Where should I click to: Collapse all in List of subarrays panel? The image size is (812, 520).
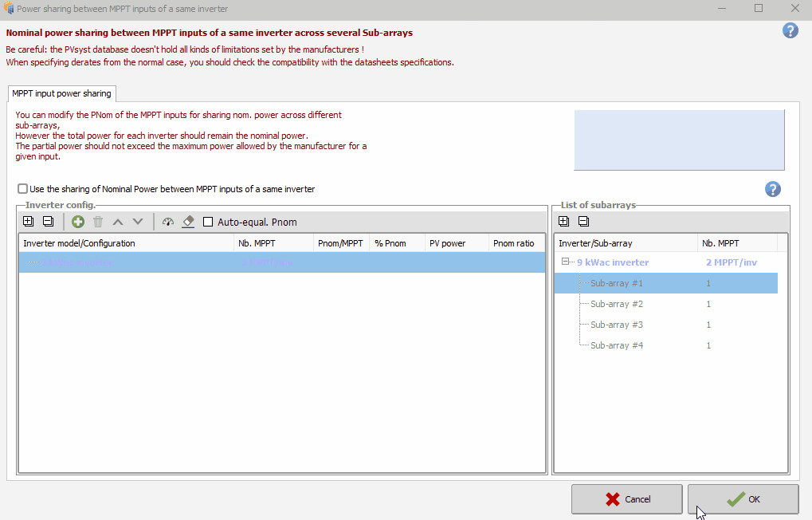583,222
